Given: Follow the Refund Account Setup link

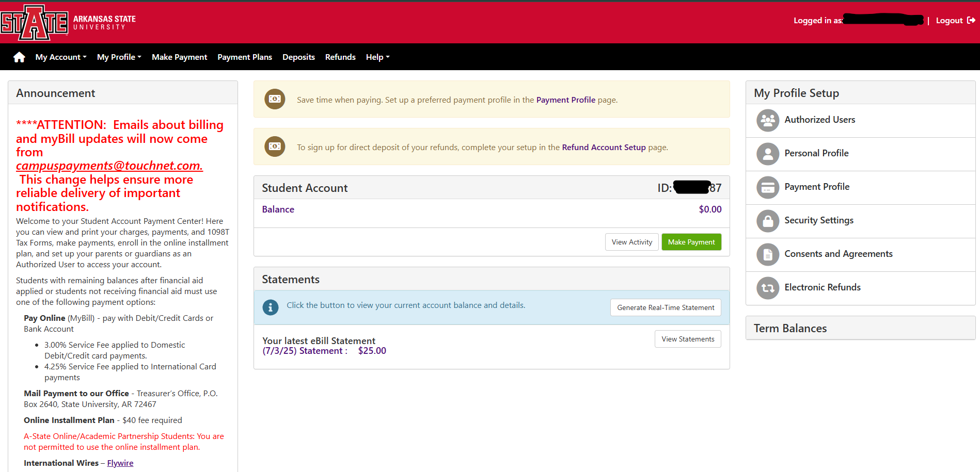Looking at the screenshot, I should coord(604,148).
